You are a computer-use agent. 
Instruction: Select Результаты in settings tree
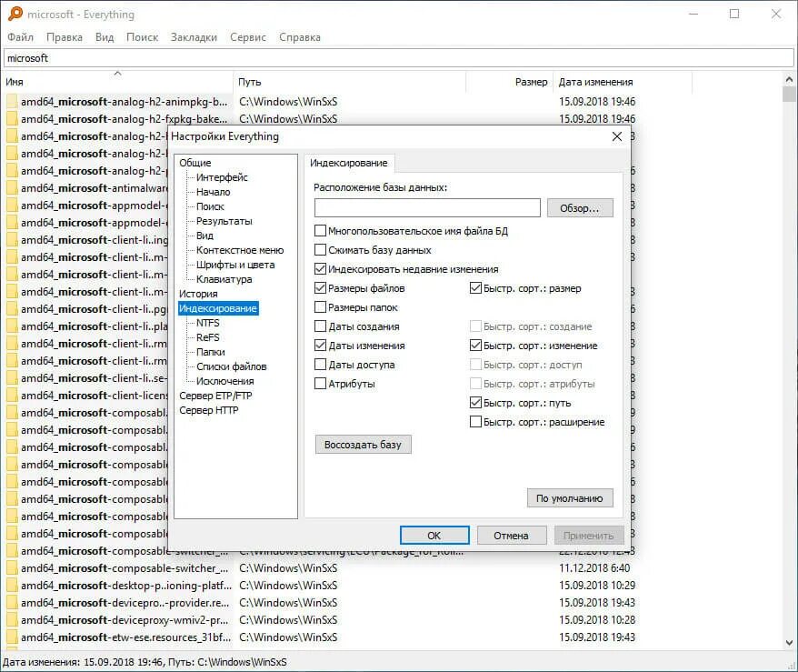(x=224, y=221)
